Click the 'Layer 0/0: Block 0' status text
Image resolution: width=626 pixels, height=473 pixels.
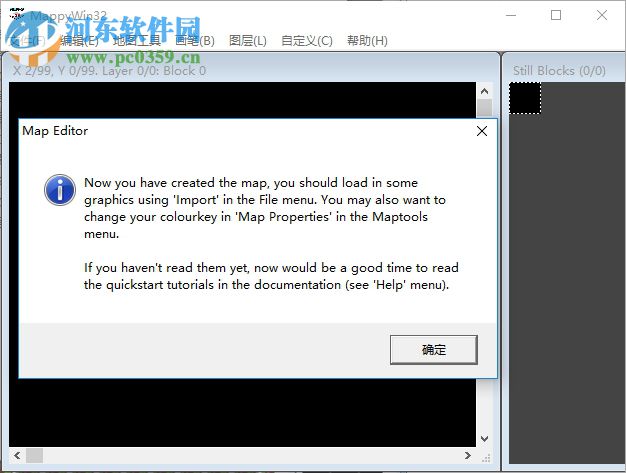pyautogui.click(x=154, y=71)
